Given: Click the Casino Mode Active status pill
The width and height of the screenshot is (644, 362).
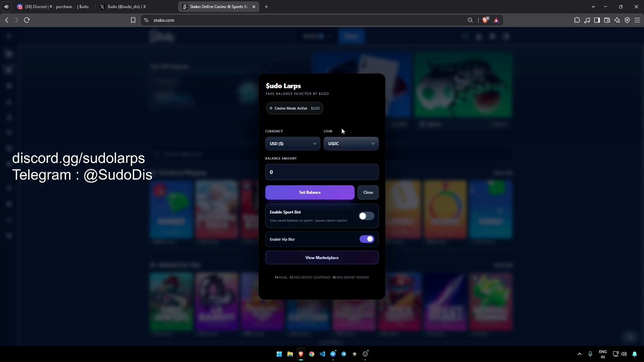Looking at the screenshot, I should pyautogui.click(x=295, y=108).
